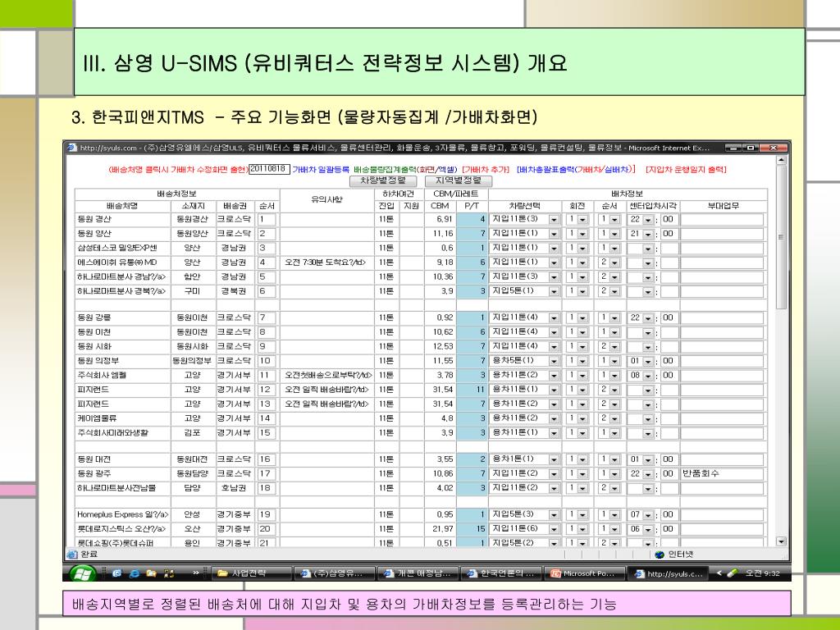Open the folder icon in quick launch
The image size is (840, 630).
tap(151, 573)
